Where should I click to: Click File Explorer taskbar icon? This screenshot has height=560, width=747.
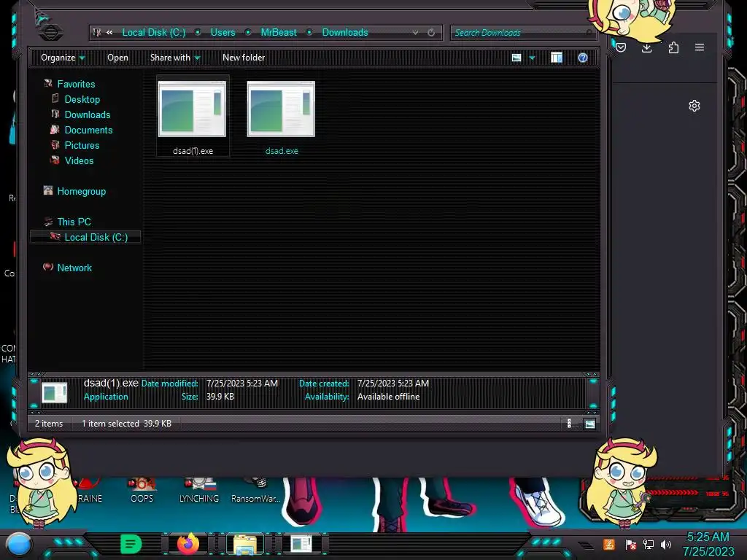245,544
